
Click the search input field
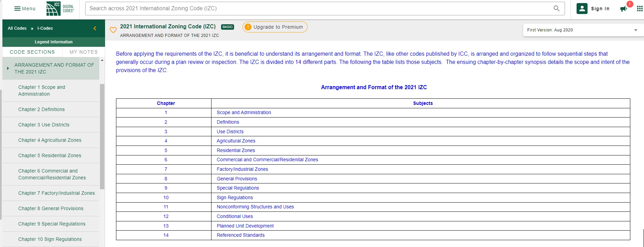click(x=318, y=9)
